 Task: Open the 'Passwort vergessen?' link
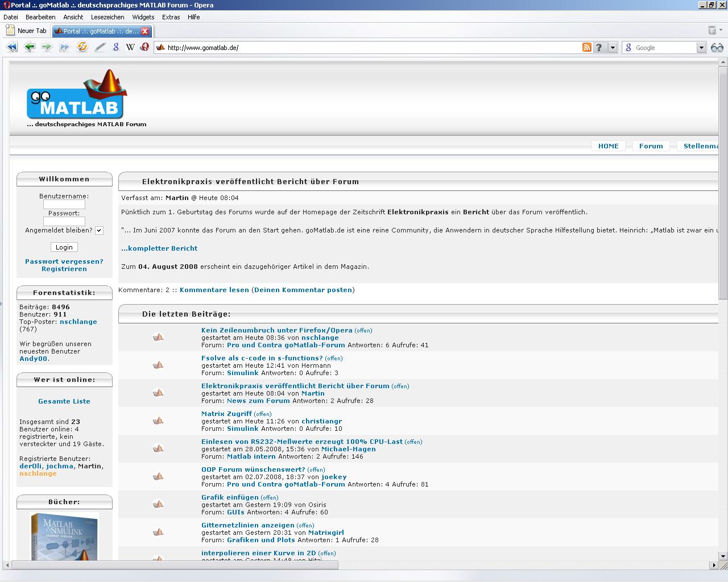[x=64, y=261]
